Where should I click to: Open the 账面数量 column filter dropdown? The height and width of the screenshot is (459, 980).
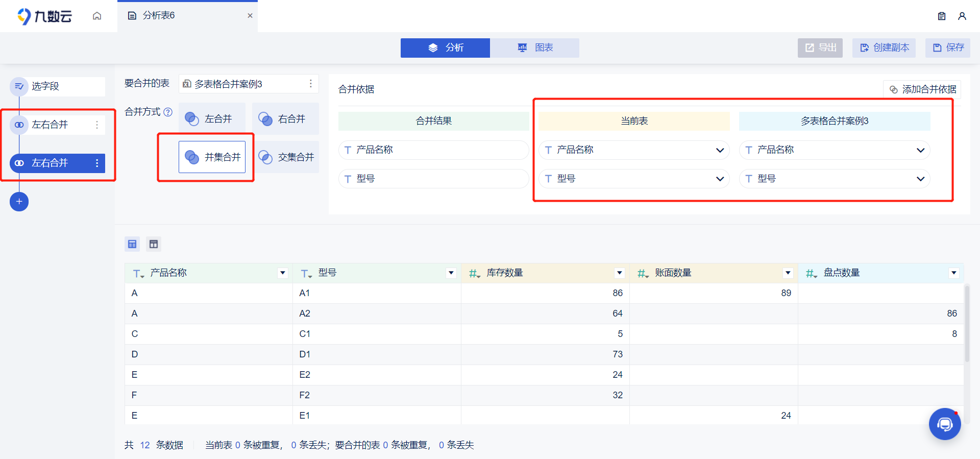pyautogui.click(x=788, y=273)
